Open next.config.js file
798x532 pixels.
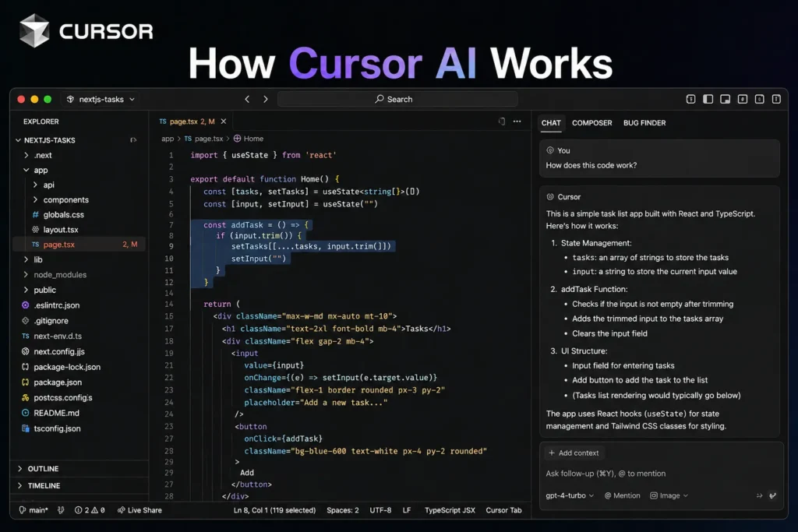pyautogui.click(x=59, y=351)
